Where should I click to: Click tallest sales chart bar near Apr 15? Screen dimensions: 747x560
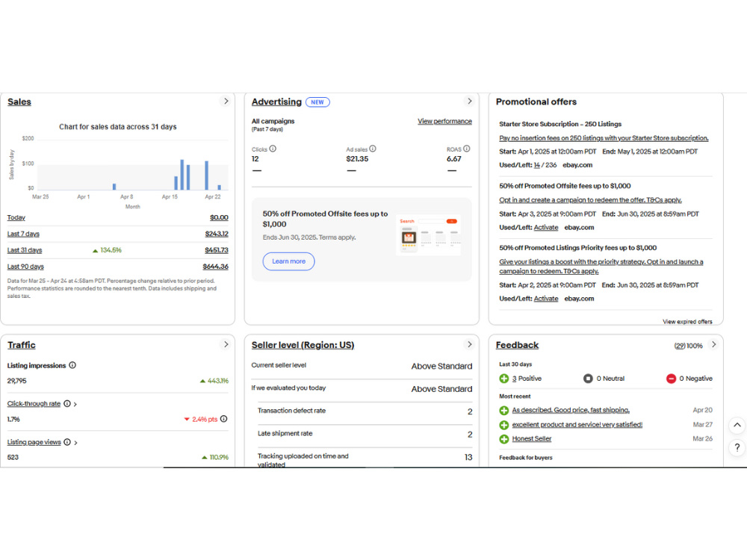(182, 175)
